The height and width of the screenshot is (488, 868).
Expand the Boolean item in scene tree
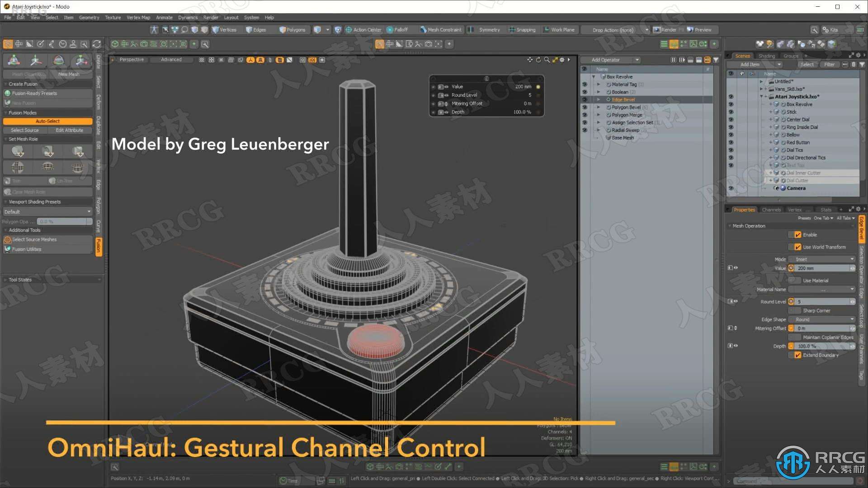[x=599, y=92]
